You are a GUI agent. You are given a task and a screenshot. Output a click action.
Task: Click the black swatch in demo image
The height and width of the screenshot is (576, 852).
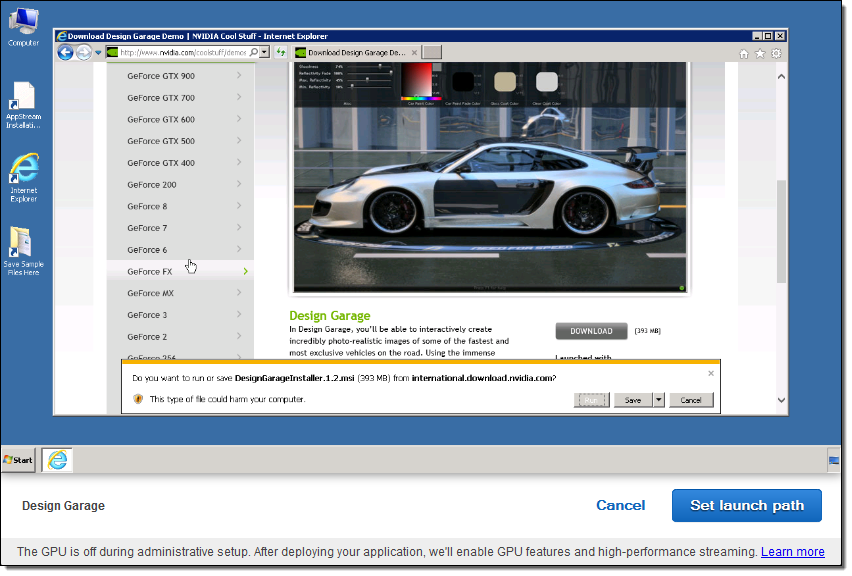point(463,82)
